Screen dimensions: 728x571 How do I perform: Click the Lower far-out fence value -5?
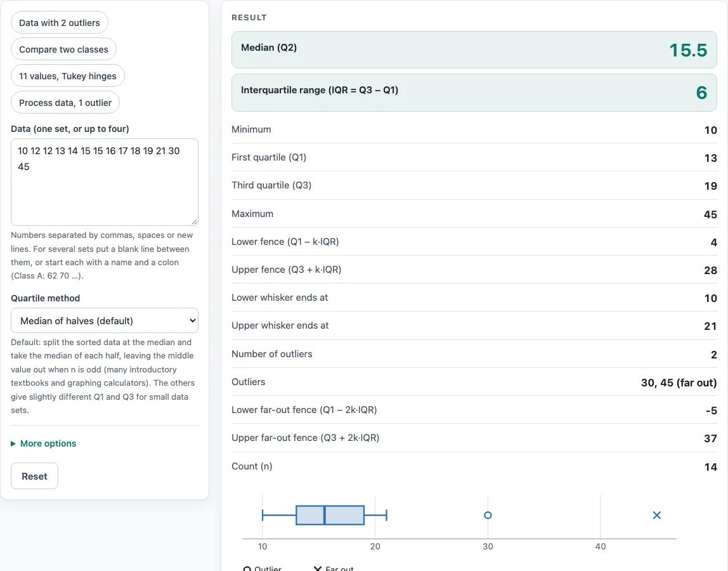712,410
